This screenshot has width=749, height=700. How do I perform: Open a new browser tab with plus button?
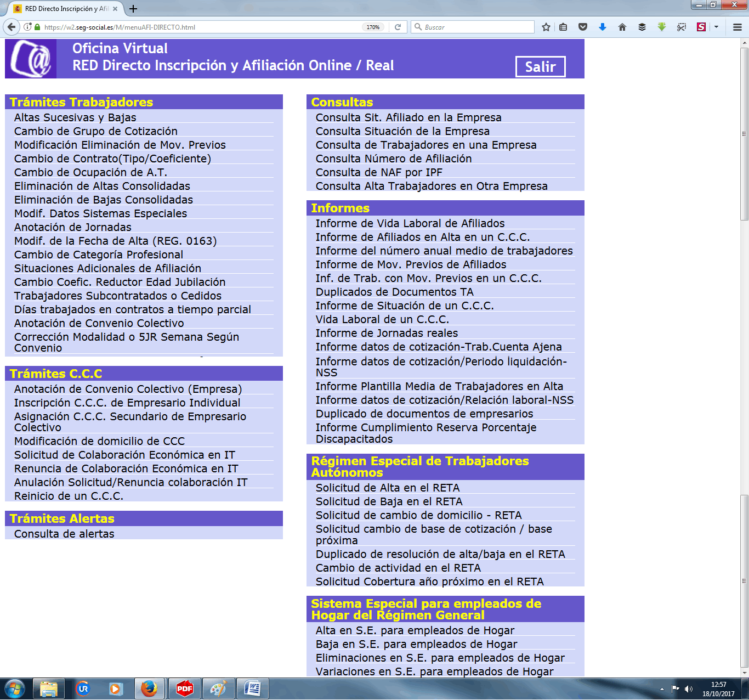coord(133,9)
